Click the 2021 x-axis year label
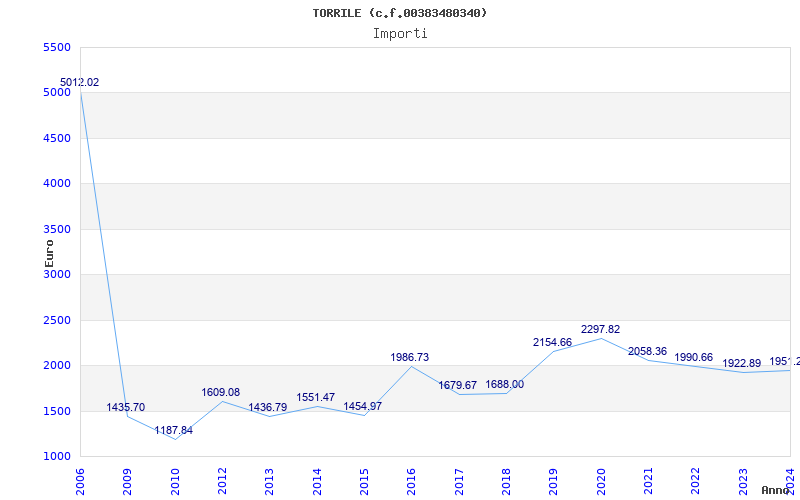 648,482
